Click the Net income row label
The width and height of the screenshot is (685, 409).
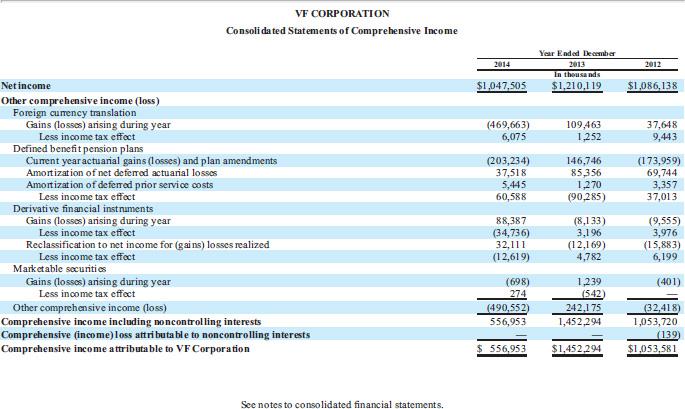(x=28, y=87)
